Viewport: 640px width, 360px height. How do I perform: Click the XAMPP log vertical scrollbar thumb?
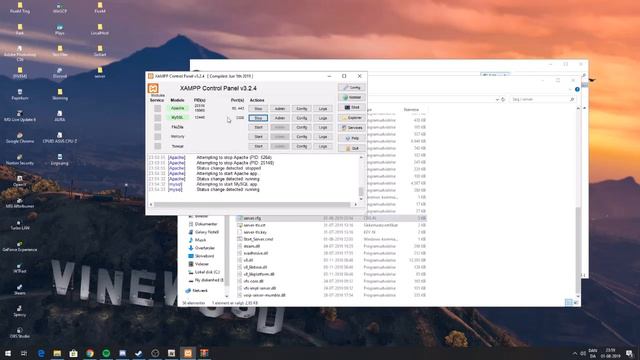(x=361, y=191)
